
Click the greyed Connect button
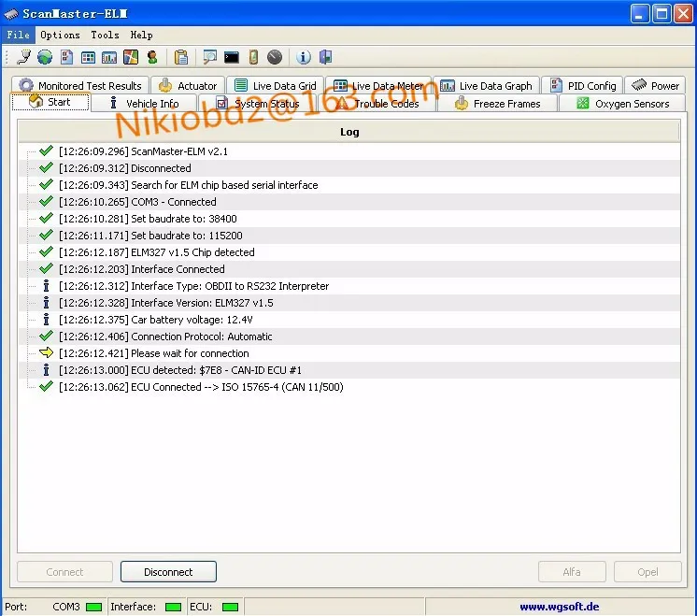[64, 571]
